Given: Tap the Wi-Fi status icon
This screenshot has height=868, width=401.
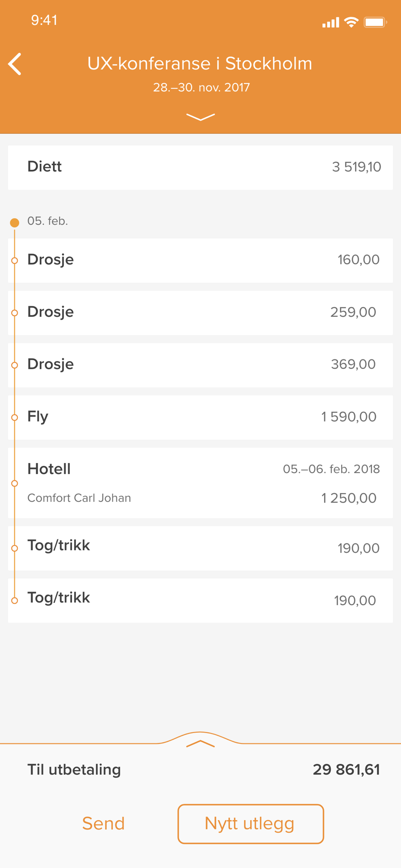Looking at the screenshot, I should pyautogui.click(x=351, y=22).
